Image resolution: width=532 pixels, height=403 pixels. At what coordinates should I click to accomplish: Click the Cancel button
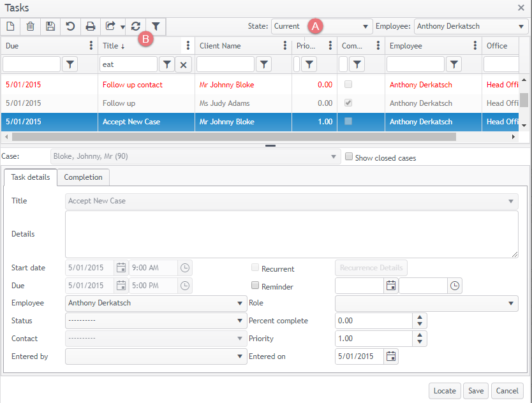coord(507,391)
